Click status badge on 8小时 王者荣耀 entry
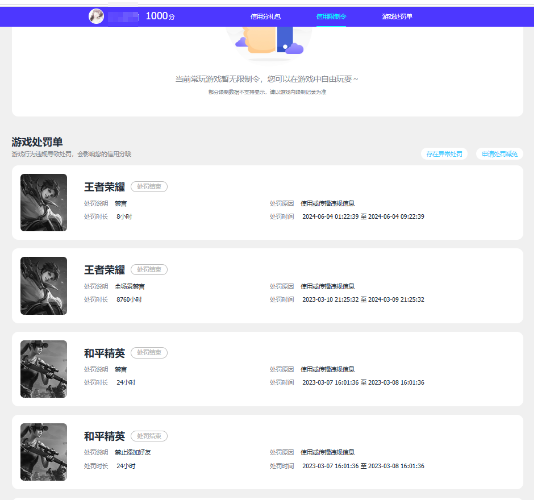This screenshot has width=534, height=500. (149, 186)
